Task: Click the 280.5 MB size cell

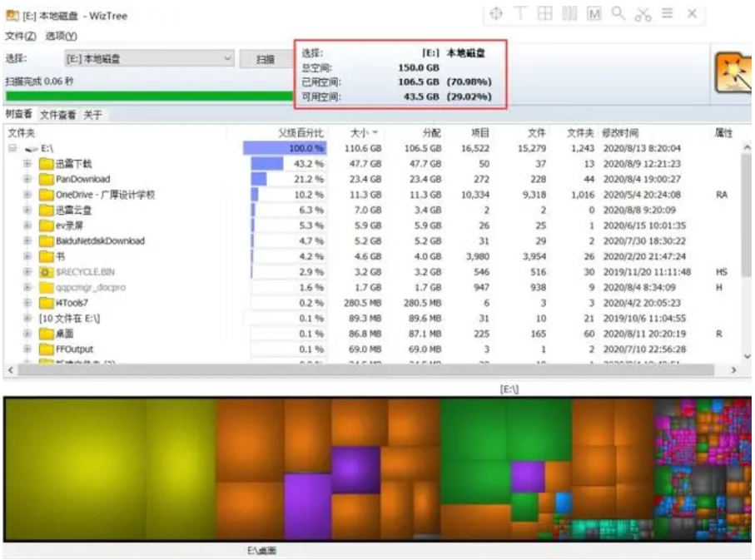Action: 363,303
